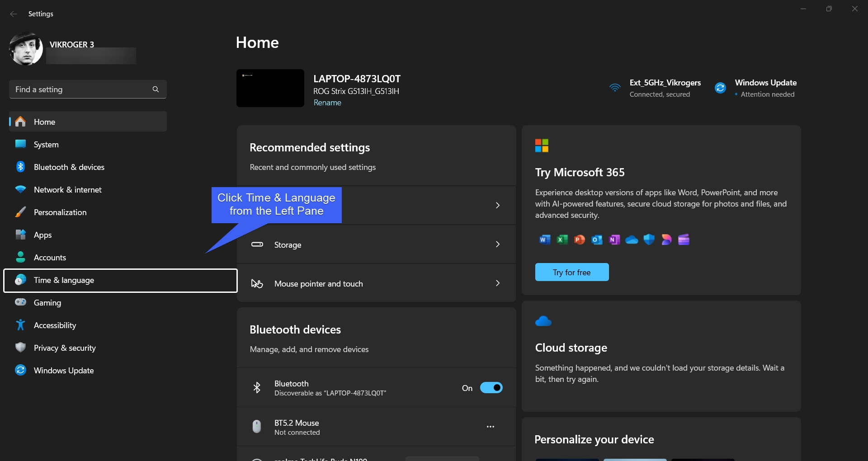Expand the Storage settings chevron
Viewport: 868px width, 461px height.
click(x=497, y=245)
